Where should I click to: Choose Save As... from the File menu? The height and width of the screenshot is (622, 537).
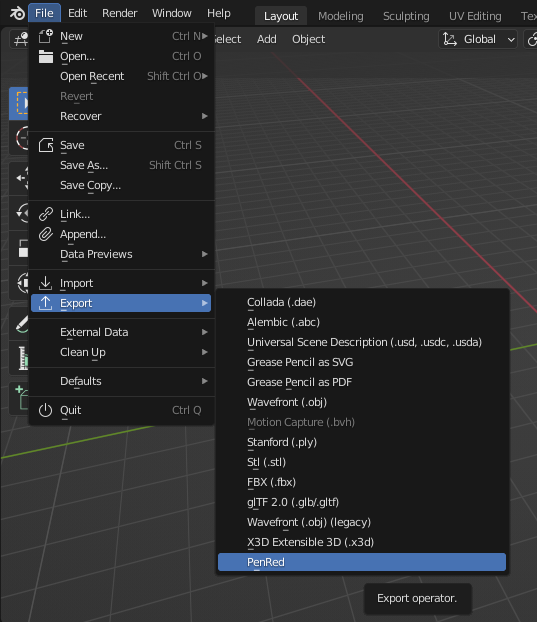(x=121, y=165)
